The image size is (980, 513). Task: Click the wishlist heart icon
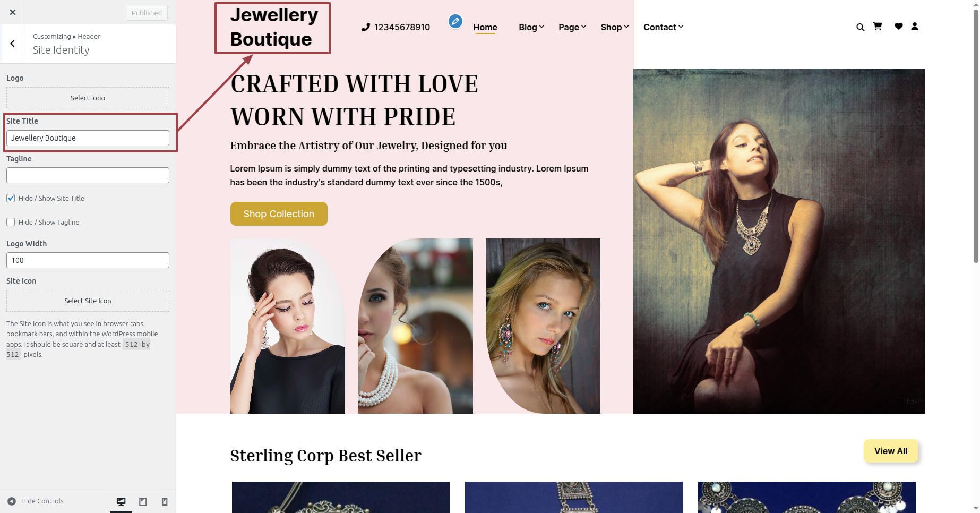898,26
